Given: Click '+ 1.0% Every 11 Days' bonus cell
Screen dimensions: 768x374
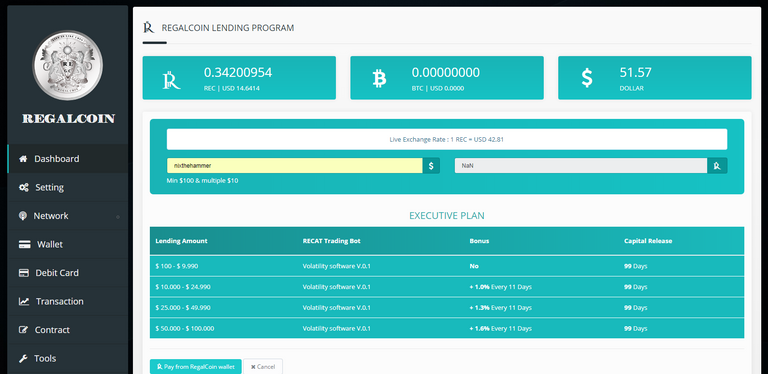Looking at the screenshot, I should point(501,287).
